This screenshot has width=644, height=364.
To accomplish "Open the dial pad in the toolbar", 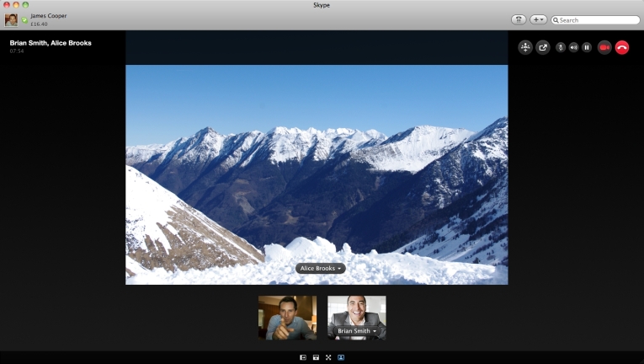I will click(x=519, y=19).
